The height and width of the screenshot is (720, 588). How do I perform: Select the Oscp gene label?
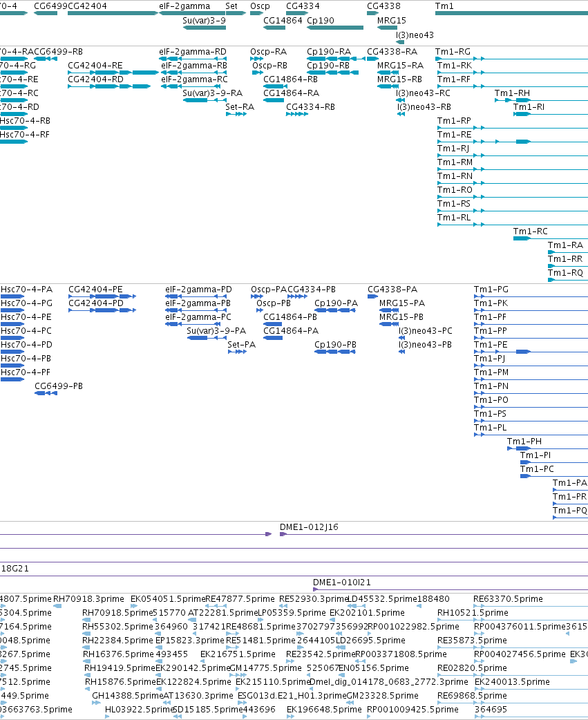[260, 6]
